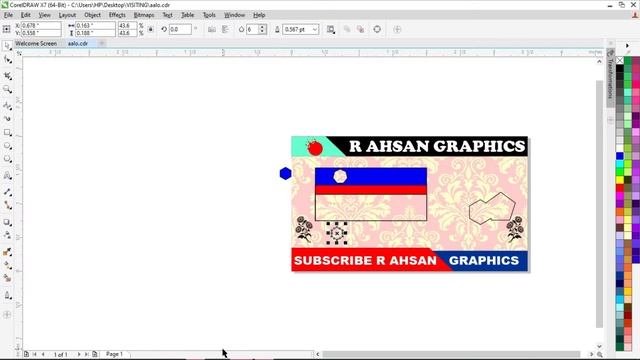The height and width of the screenshot is (360, 640).
Task: Open the Effects menu
Action: click(x=117, y=15)
